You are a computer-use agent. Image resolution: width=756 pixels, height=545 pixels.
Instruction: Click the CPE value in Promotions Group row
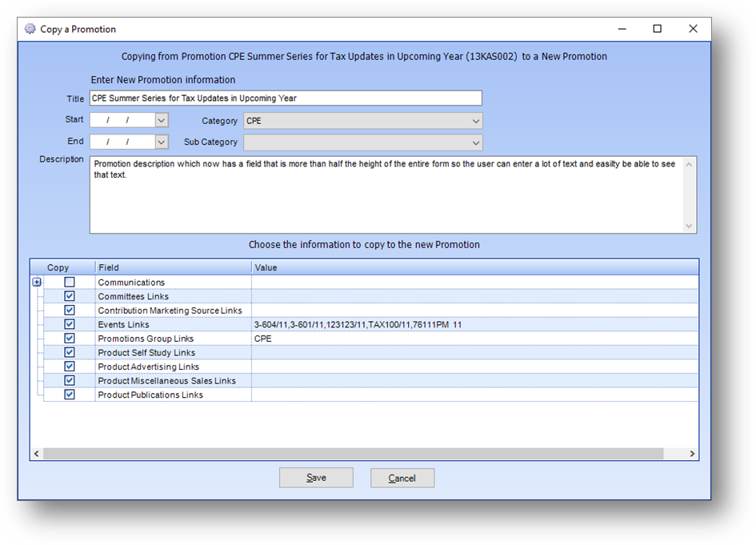tap(262, 339)
